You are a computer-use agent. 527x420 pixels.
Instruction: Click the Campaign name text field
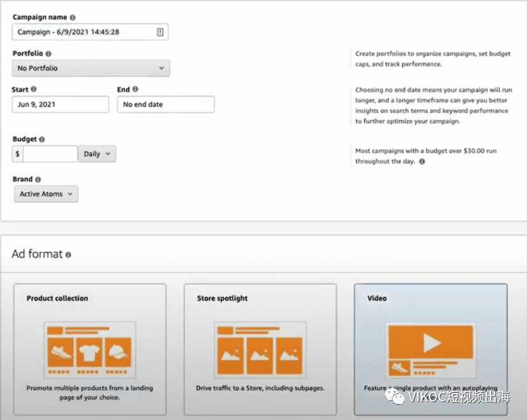click(x=90, y=32)
